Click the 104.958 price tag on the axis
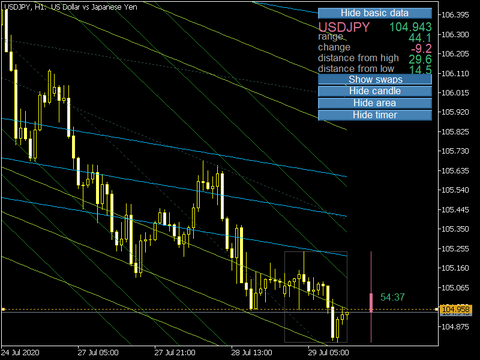The height and width of the screenshot is (360, 480). point(456,309)
